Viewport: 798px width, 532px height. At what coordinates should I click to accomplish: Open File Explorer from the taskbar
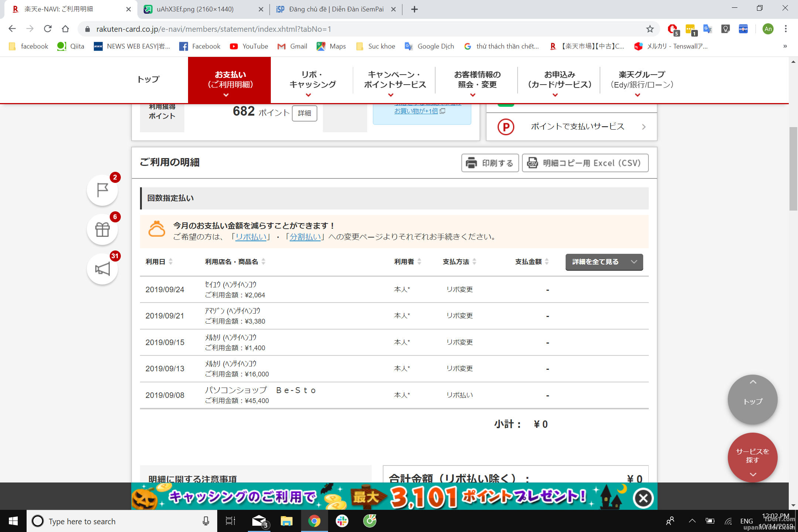pyautogui.click(x=286, y=521)
